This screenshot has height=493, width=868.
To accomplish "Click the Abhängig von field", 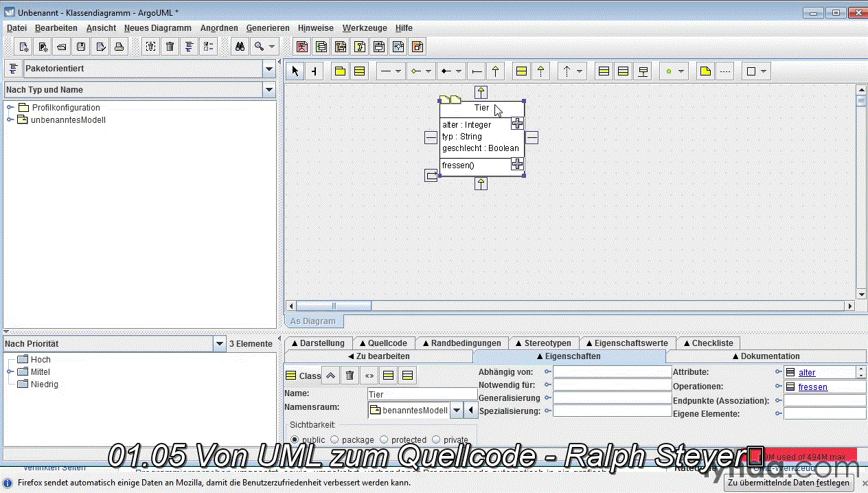I will [x=612, y=371].
